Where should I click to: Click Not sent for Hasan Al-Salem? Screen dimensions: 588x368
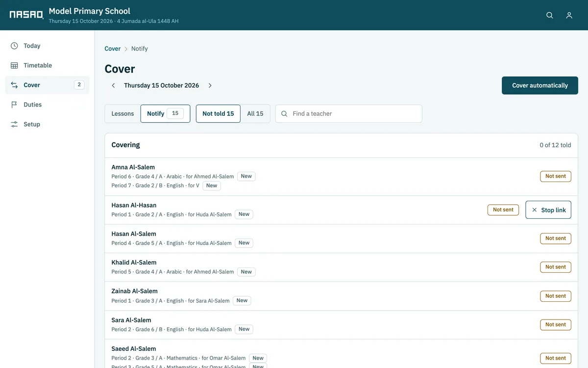click(556, 238)
